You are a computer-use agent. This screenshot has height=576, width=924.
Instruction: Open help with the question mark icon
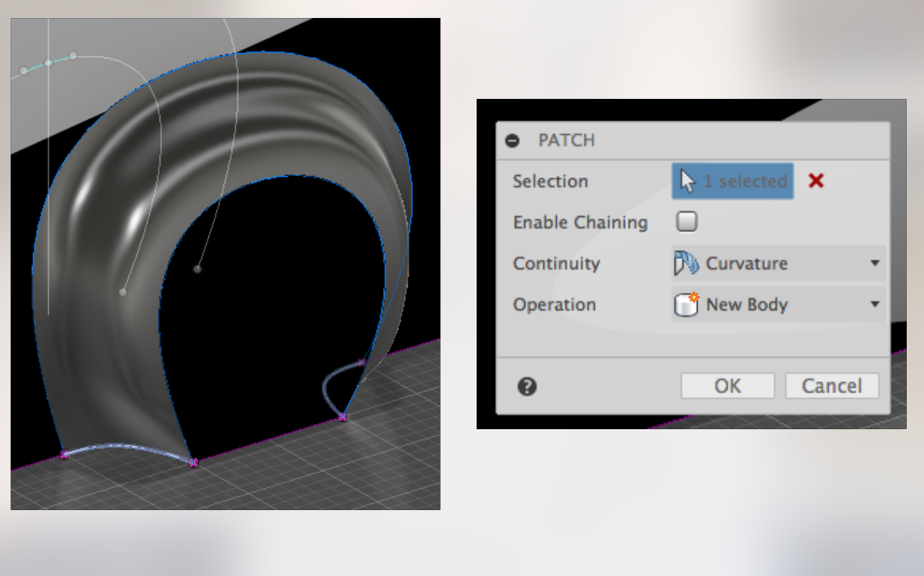pos(527,386)
